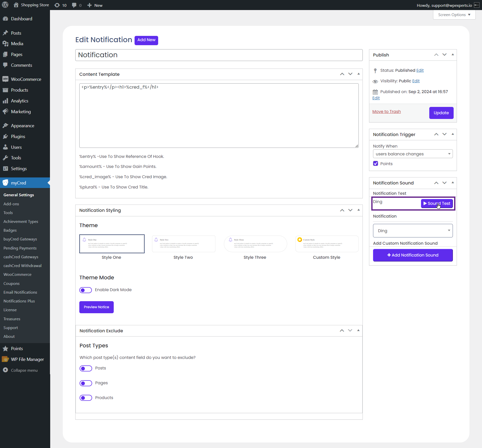The image size is (482, 448).
Task: Click the comments bubble icon in top bar
Action: [74, 5]
